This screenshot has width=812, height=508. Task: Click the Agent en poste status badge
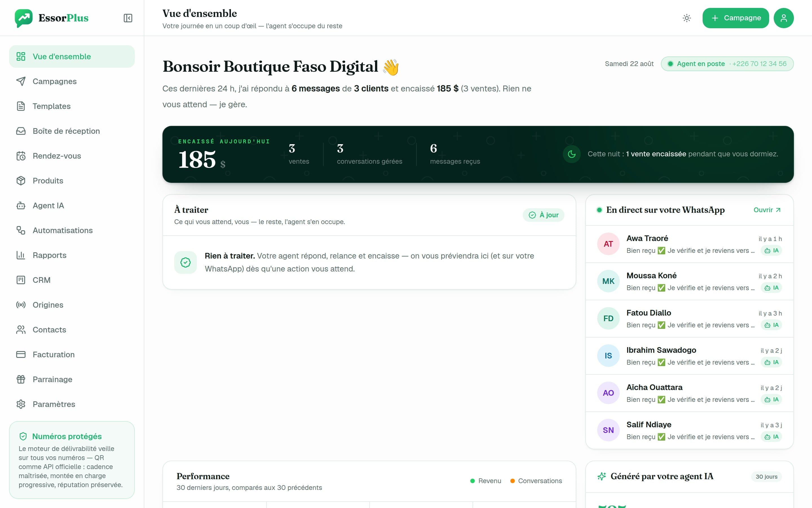tap(727, 64)
